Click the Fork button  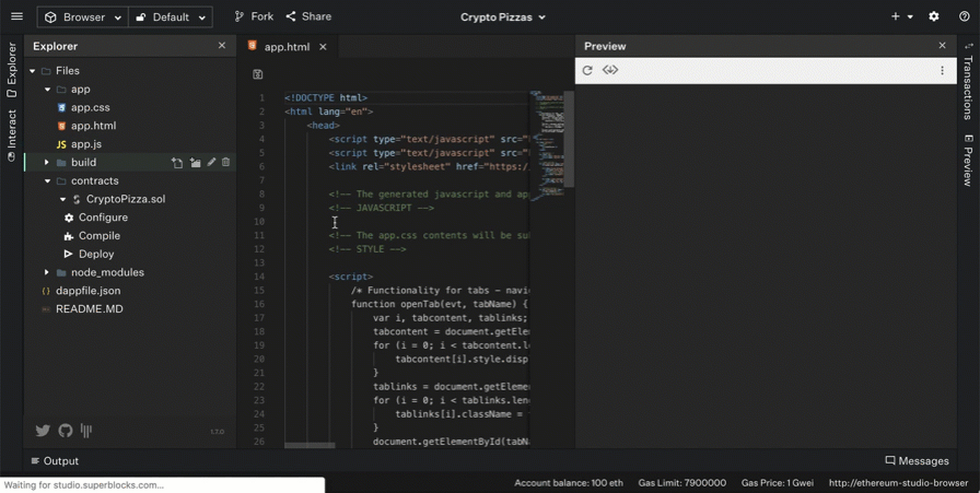[254, 17]
